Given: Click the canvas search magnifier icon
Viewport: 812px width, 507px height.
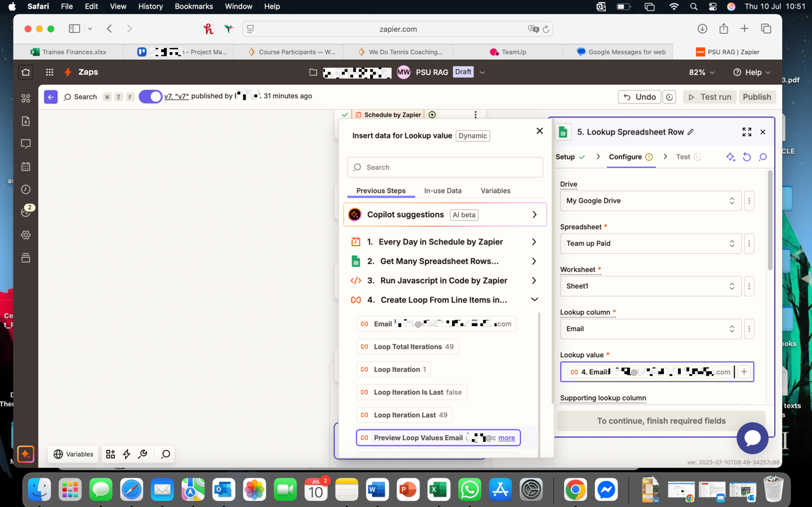Looking at the screenshot, I should (x=166, y=454).
